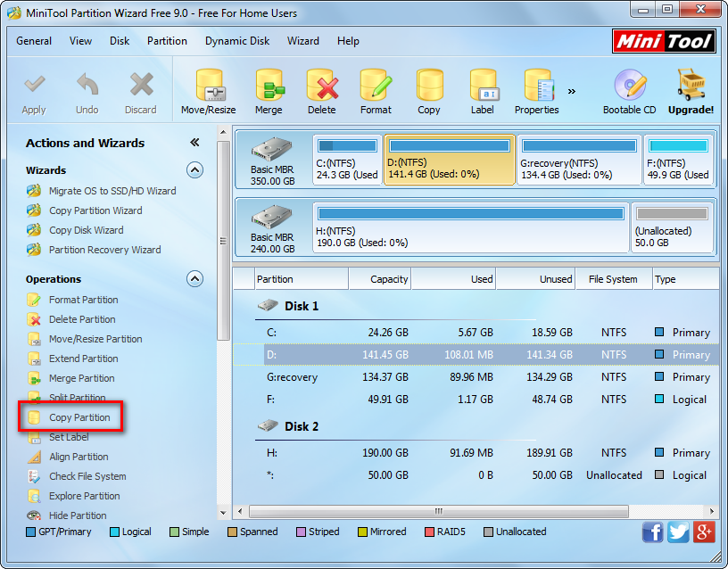Click the 350.00 GB Basic MBR disk icon

point(271,150)
